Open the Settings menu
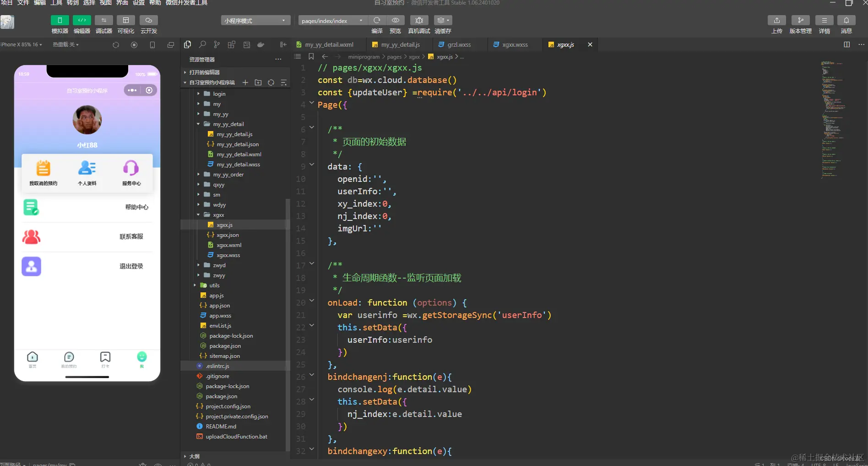Screen dimensions: 868x466 pyautogui.click(x=139, y=3)
